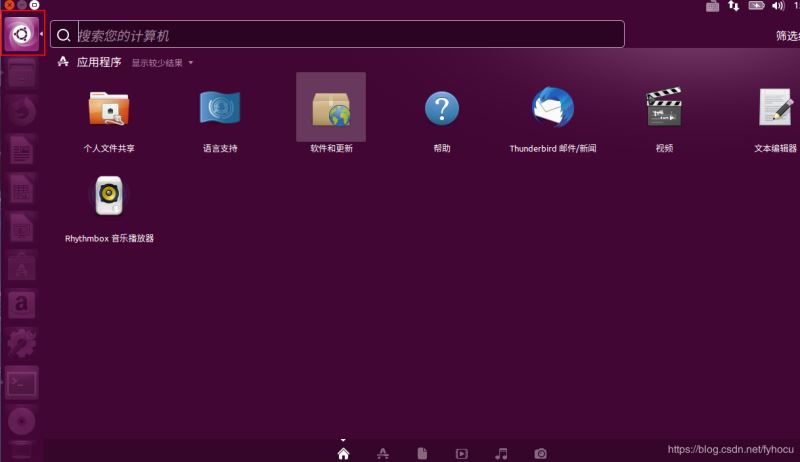Click the 应用程序 applications category header
This screenshot has height=462, width=800.
coord(99,62)
